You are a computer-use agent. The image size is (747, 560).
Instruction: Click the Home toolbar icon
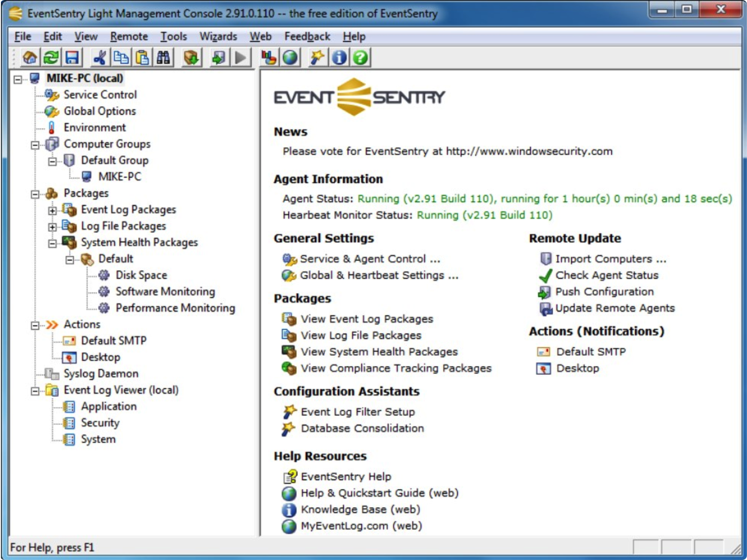(x=30, y=57)
